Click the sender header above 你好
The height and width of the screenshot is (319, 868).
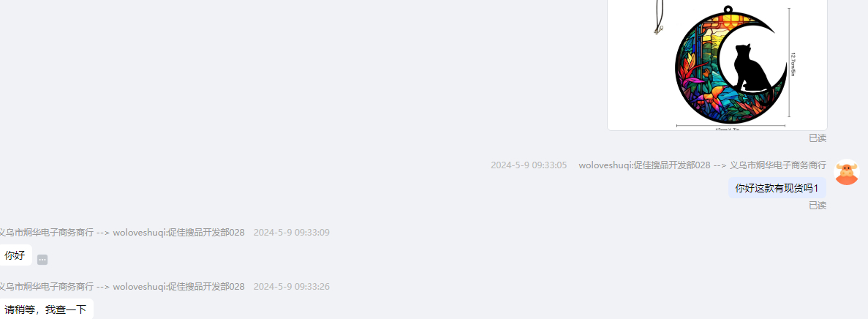(x=122, y=233)
